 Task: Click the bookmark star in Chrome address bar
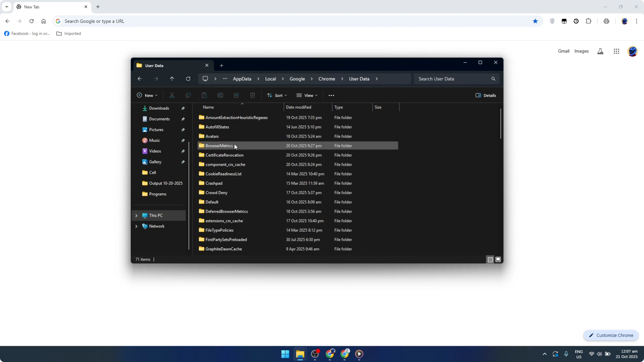535,21
